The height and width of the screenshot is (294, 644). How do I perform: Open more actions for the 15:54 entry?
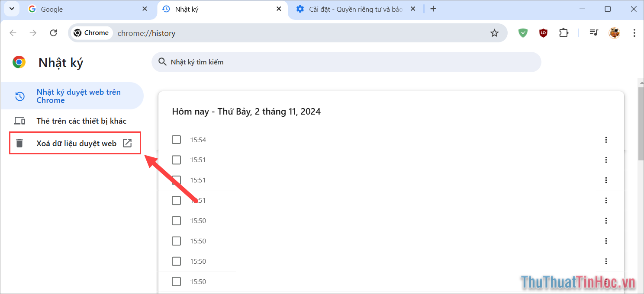pos(606,140)
